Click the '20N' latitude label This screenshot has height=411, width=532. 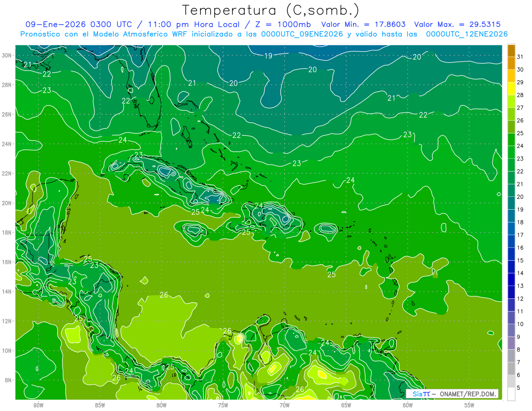8,203
